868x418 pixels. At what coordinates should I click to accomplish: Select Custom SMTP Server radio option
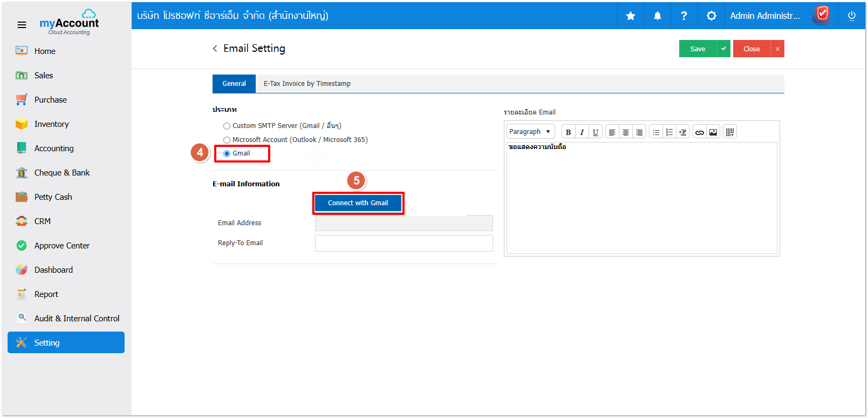(227, 126)
